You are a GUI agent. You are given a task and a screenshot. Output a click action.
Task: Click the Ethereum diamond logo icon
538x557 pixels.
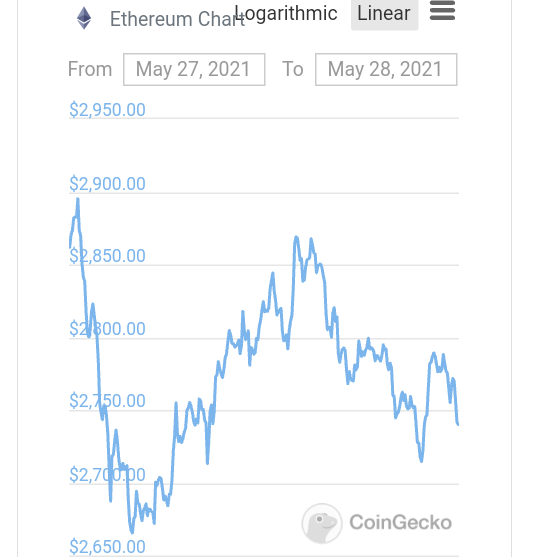(x=84, y=18)
